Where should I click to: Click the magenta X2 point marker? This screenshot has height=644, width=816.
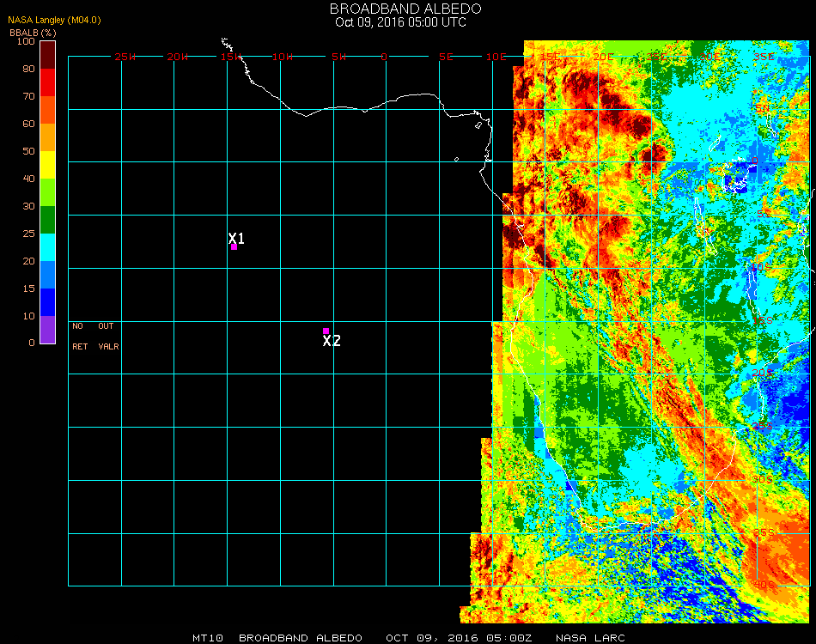pos(326,331)
